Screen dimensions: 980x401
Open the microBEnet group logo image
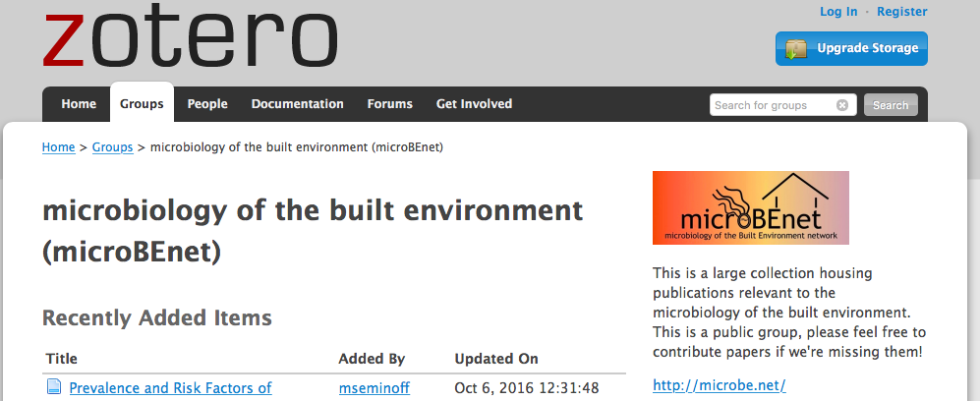[751, 207]
